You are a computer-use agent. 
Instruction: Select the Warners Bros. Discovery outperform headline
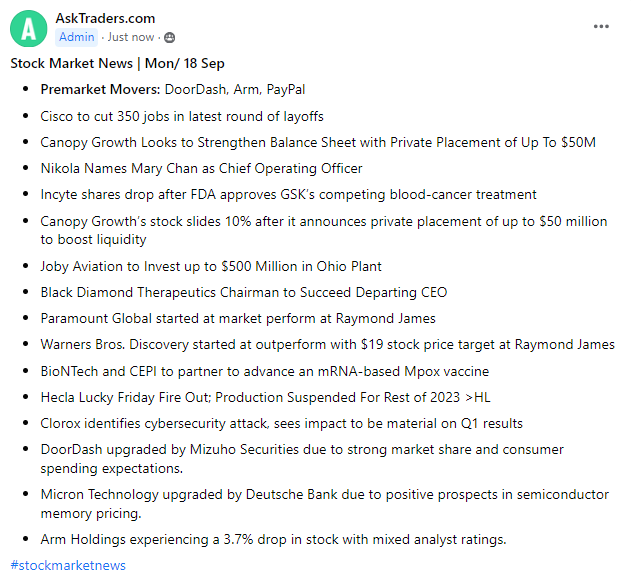pyautogui.click(x=327, y=344)
